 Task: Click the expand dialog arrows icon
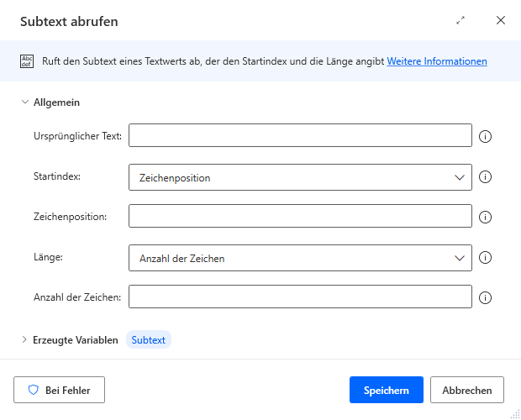[460, 21]
